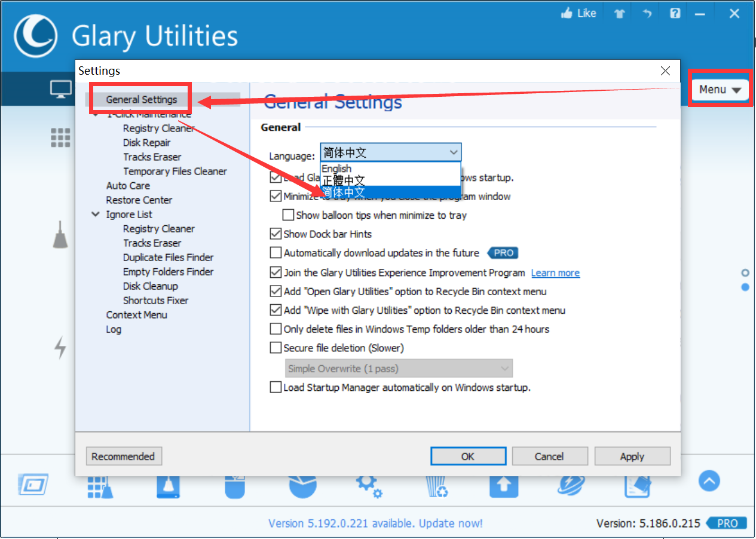Open the gears startup manager dock icon
Viewport: 756px width, 539px height.
369,487
